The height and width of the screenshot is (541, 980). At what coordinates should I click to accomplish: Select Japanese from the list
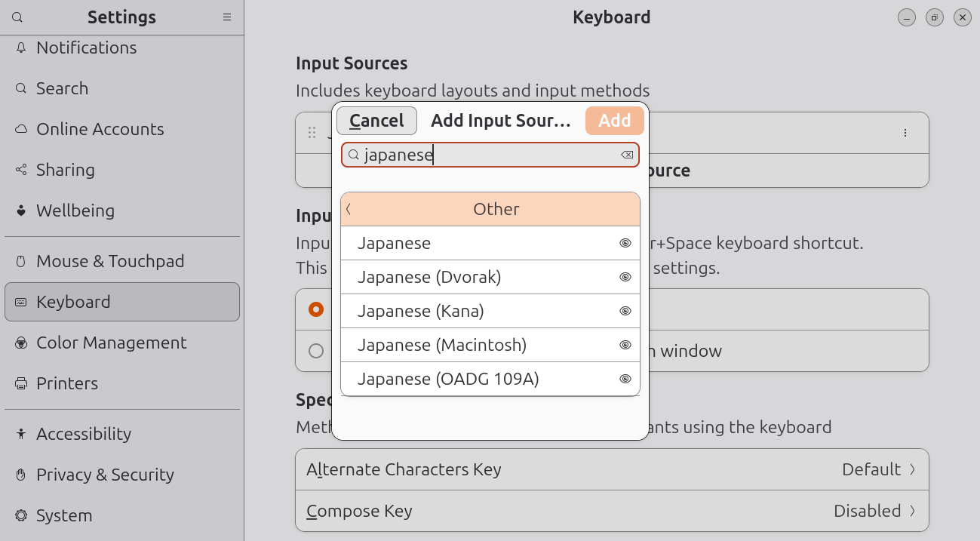[x=490, y=243]
